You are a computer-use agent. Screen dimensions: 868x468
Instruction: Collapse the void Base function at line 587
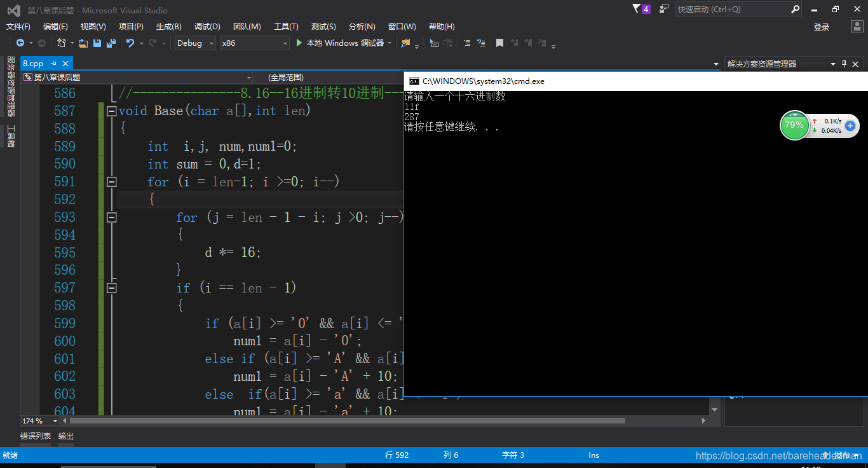[112, 111]
